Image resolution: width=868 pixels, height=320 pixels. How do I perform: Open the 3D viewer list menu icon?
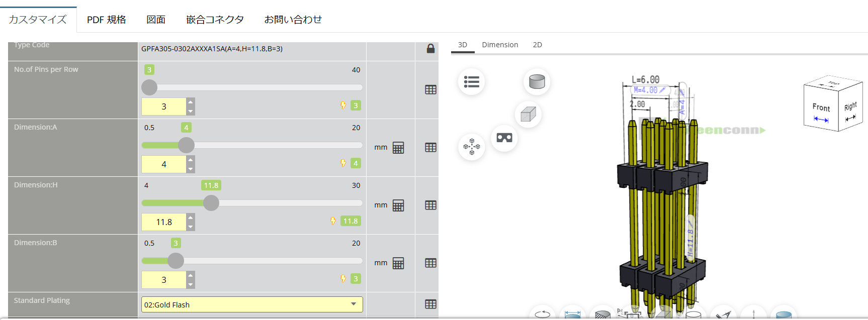(x=471, y=82)
